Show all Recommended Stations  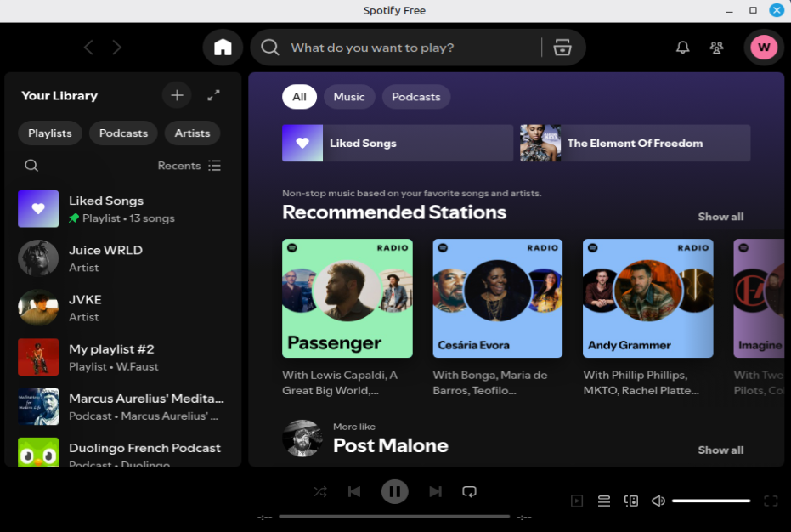click(720, 217)
